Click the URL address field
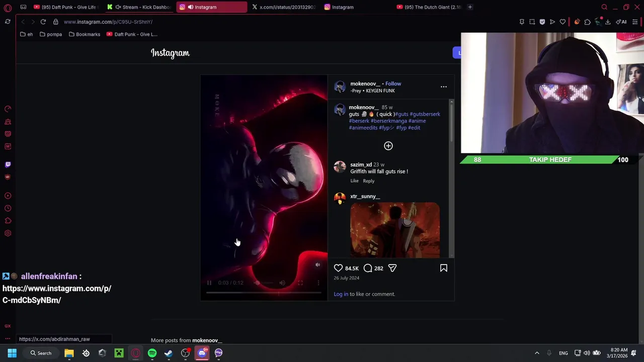Image resolution: width=644 pixels, height=362 pixels. coord(108,22)
